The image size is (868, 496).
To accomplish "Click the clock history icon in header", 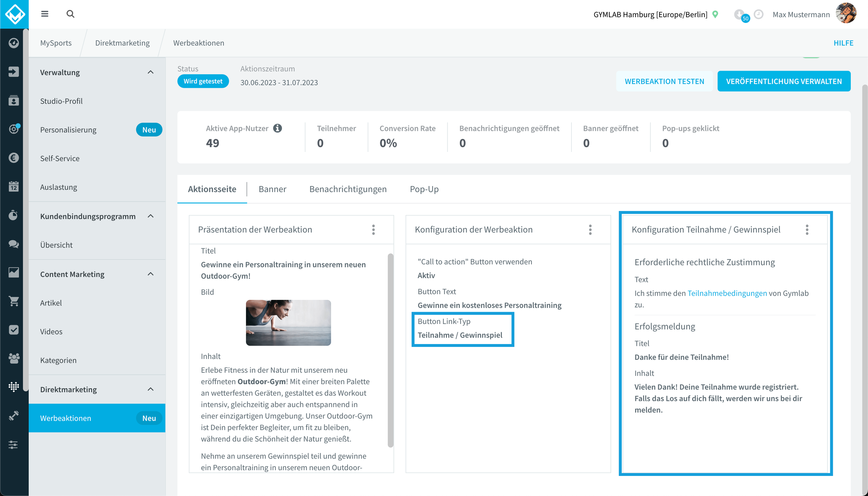I will pos(759,14).
